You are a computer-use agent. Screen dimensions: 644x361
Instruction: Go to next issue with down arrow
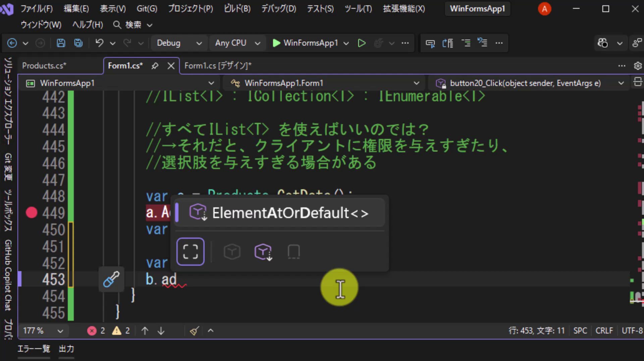(161, 331)
